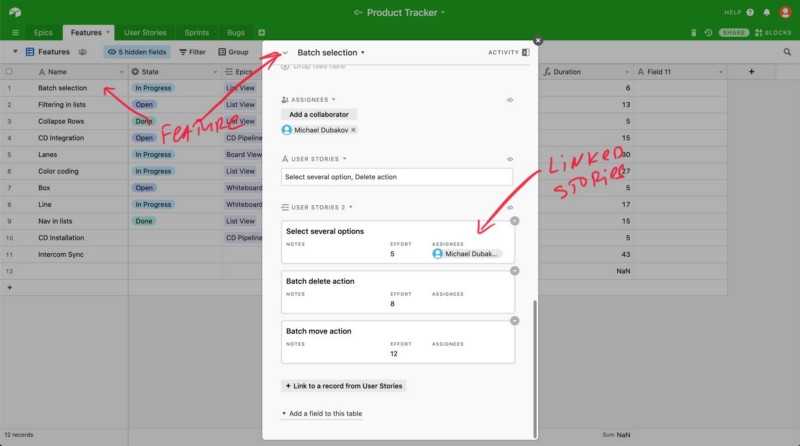Open the Duration column header dropdown
Image resolution: width=800 pixels, height=446 pixels.
coord(627,72)
